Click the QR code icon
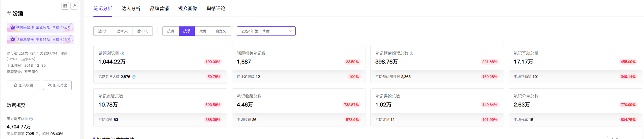 coord(65,6)
